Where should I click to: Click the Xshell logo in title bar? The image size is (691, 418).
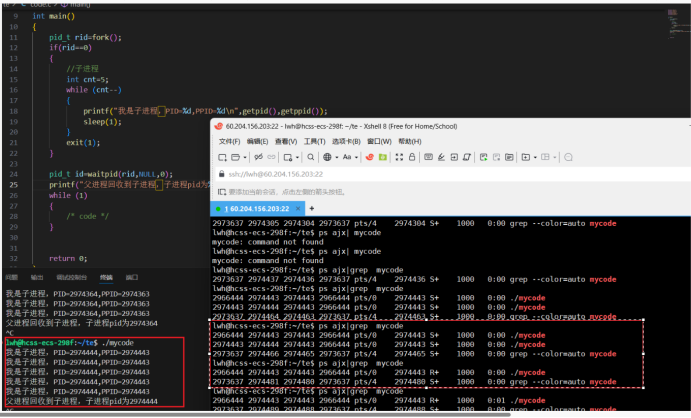(218, 126)
